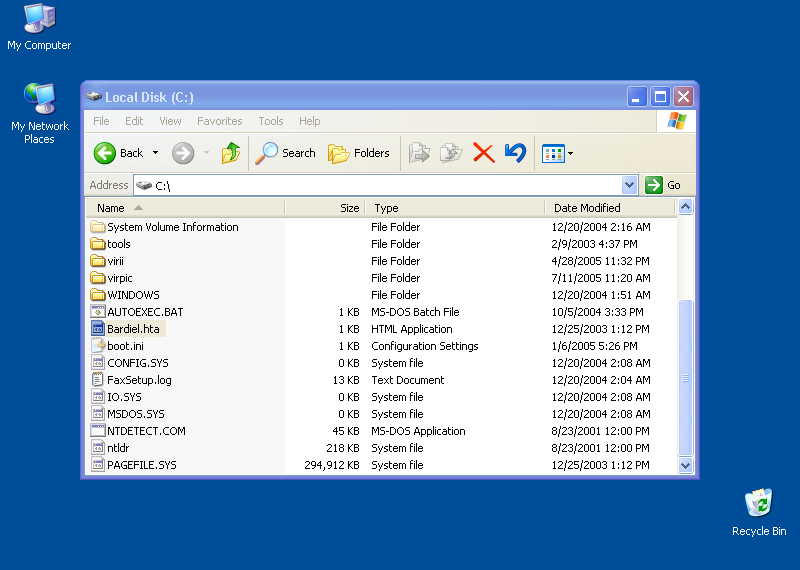This screenshot has width=800, height=570.
Task: Click the file list scroll up arrow
Action: click(685, 207)
